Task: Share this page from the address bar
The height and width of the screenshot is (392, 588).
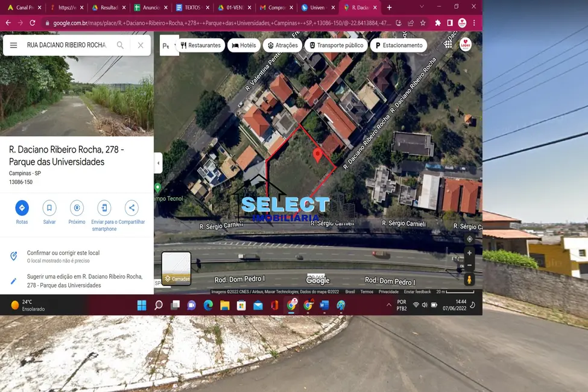Action: (411, 23)
